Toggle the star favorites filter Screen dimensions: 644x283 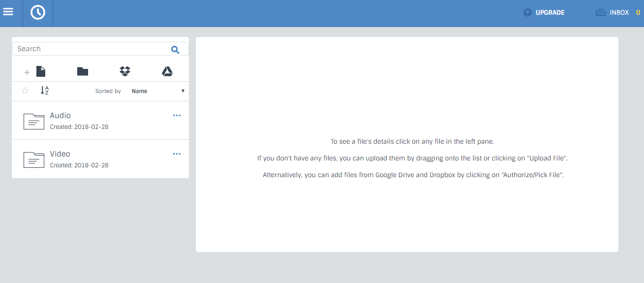click(25, 91)
